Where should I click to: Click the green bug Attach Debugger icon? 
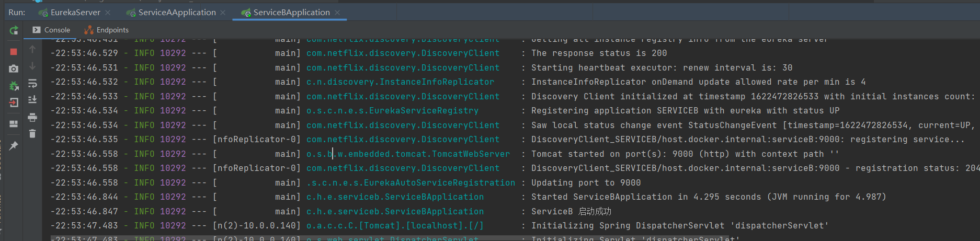[x=14, y=86]
